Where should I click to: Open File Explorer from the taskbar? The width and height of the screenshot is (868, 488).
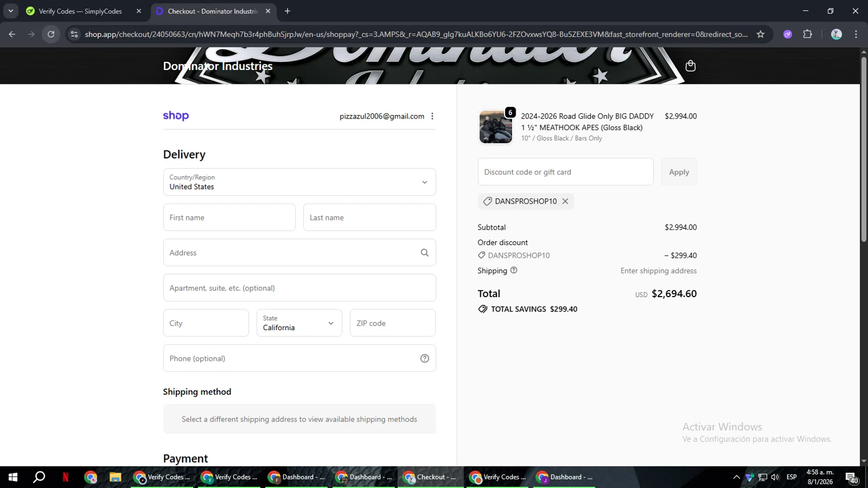115,477
